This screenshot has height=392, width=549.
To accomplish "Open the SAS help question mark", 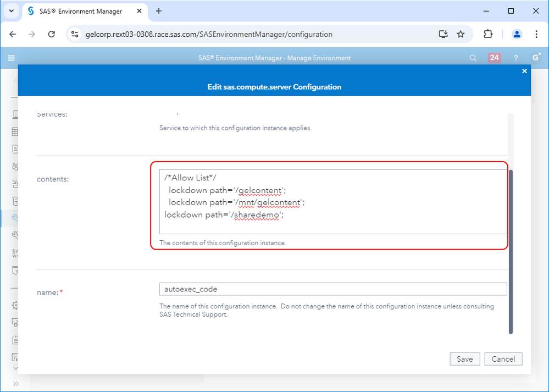I will (x=516, y=58).
